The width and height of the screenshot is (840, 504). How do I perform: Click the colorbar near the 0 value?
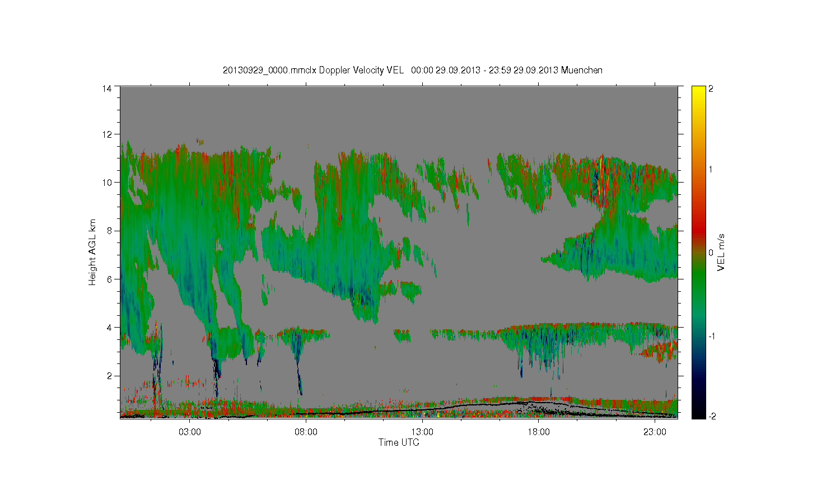[698, 253]
